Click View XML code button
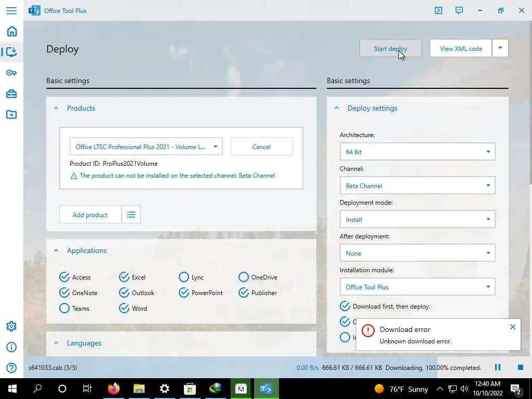The width and height of the screenshot is (532, 399). click(x=461, y=48)
